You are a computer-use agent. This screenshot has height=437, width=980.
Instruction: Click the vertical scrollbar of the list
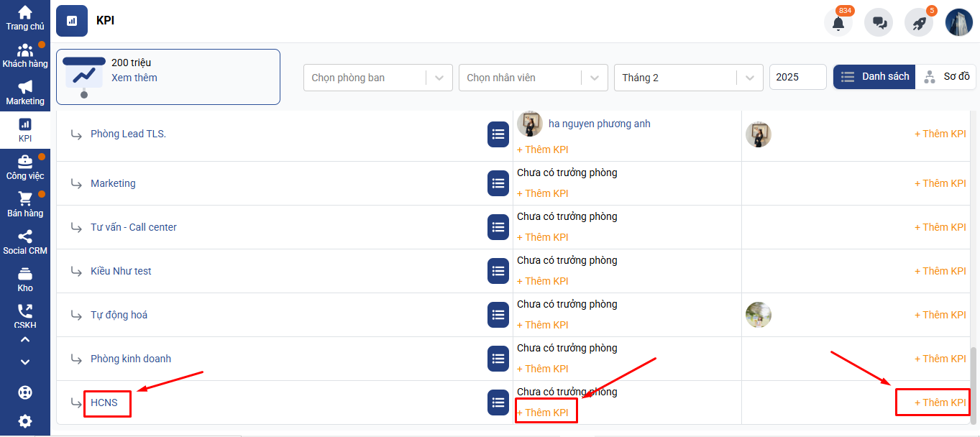point(974,381)
